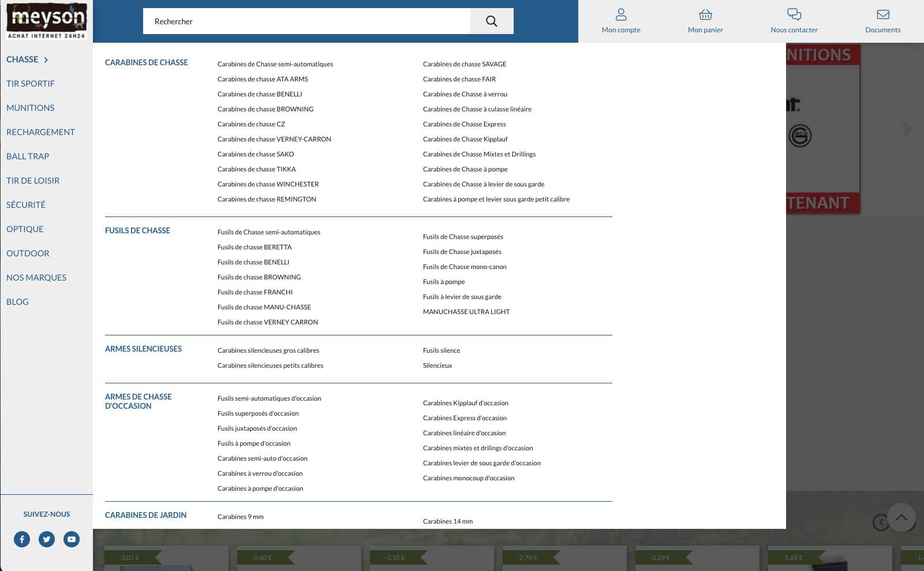Open BALL TRAP menu
Screen dimensions: 924x571
tap(28, 156)
